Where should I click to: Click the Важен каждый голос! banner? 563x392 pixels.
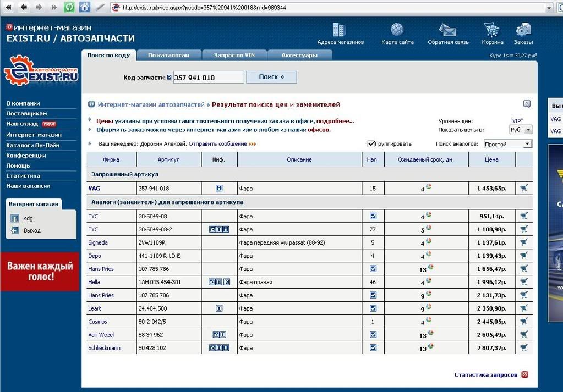coord(40,272)
